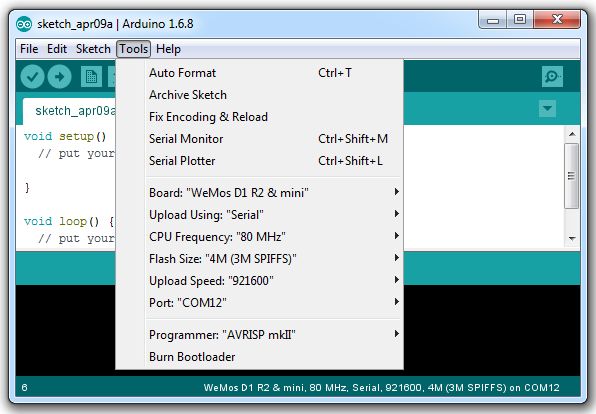Close the Tools menu
Screen dimensions: 596x414
(x=133, y=49)
